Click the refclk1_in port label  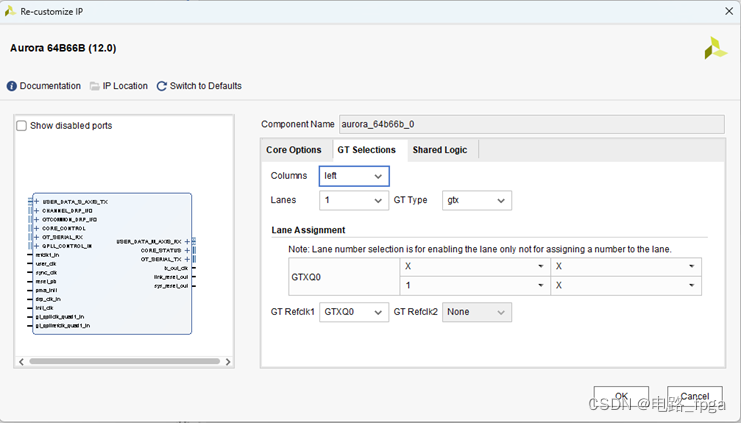47,255
